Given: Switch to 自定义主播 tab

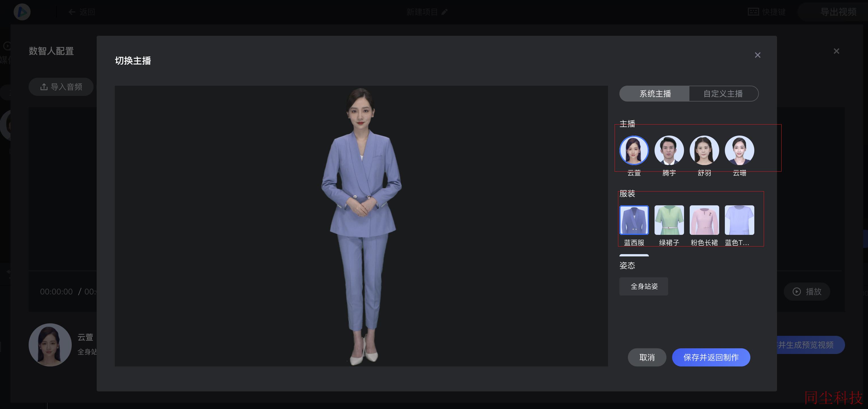Looking at the screenshot, I should coord(723,94).
